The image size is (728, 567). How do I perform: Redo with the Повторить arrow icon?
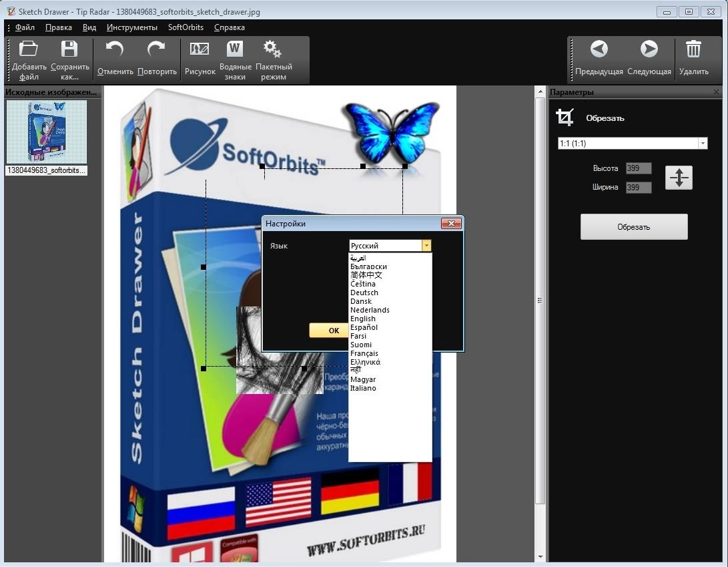pos(156,49)
